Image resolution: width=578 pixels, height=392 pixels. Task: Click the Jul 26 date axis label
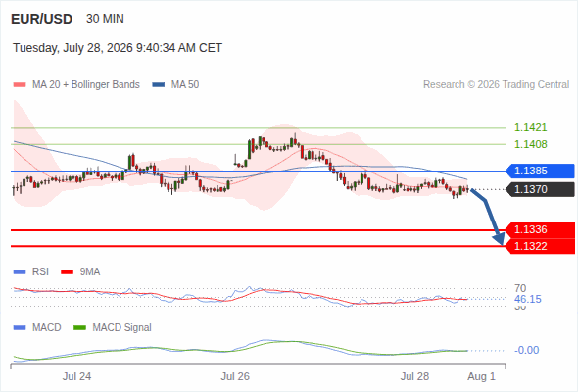pyautogui.click(x=235, y=376)
